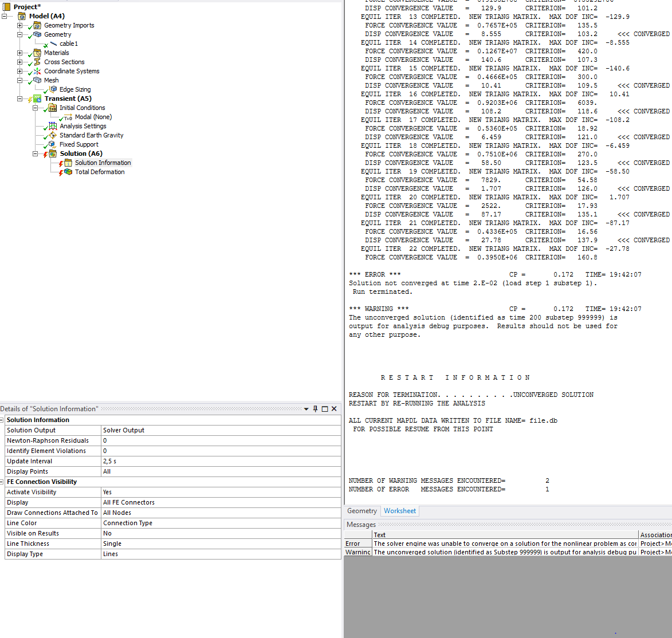This screenshot has width=672, height=638.
Task: Click the Solution Information icon
Action: pyautogui.click(x=68, y=163)
